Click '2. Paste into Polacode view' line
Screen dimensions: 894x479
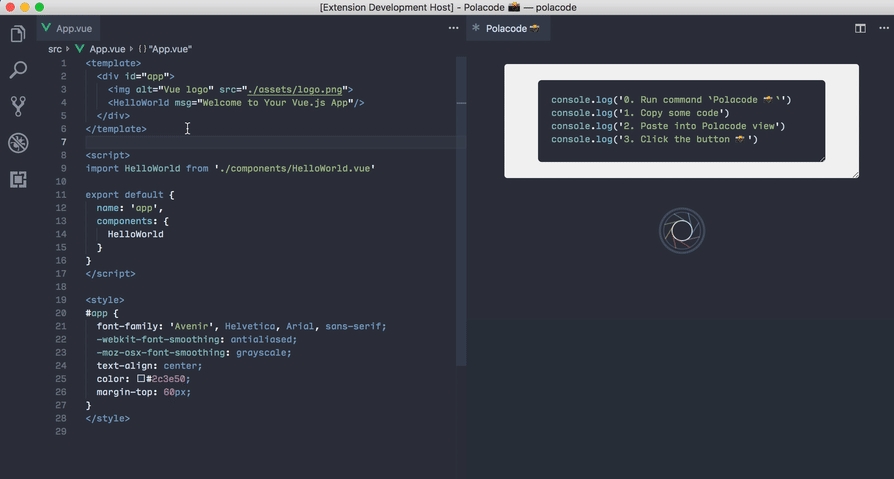pyautogui.click(x=668, y=126)
